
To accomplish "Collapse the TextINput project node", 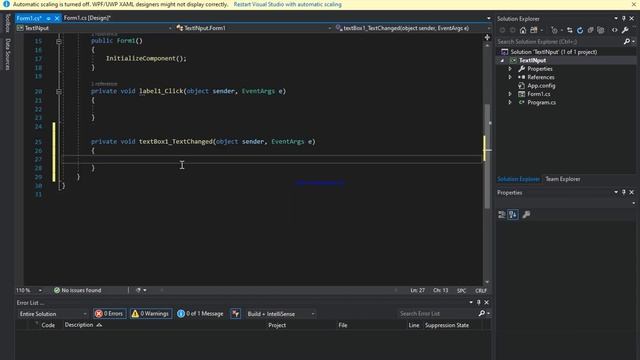I will [x=502, y=60].
